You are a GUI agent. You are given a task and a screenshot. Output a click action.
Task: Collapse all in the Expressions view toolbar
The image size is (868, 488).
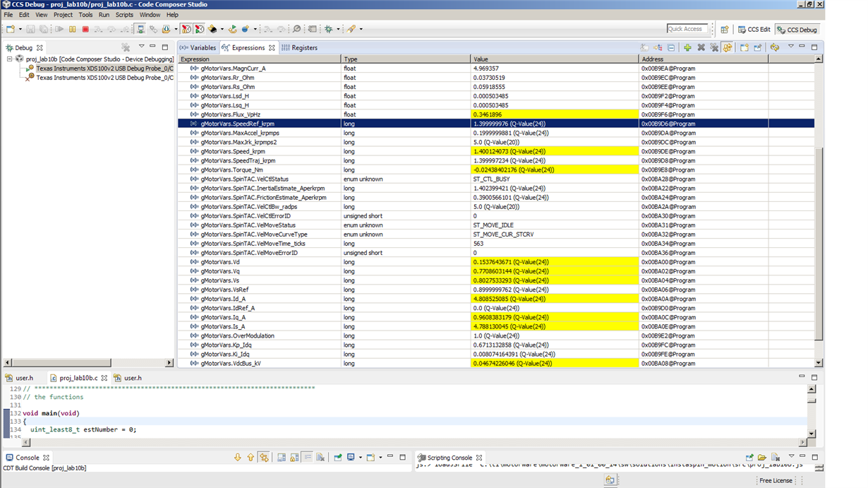670,47
